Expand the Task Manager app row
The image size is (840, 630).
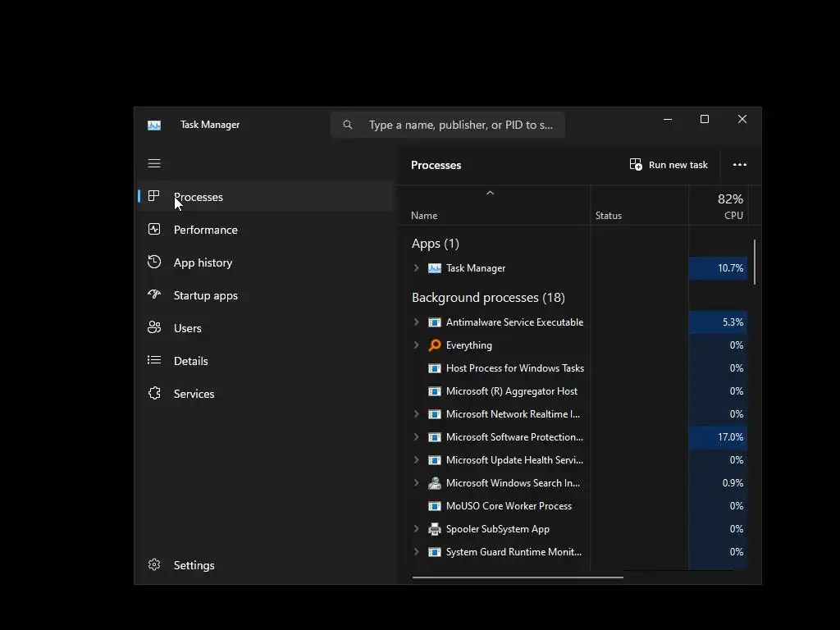(416, 268)
